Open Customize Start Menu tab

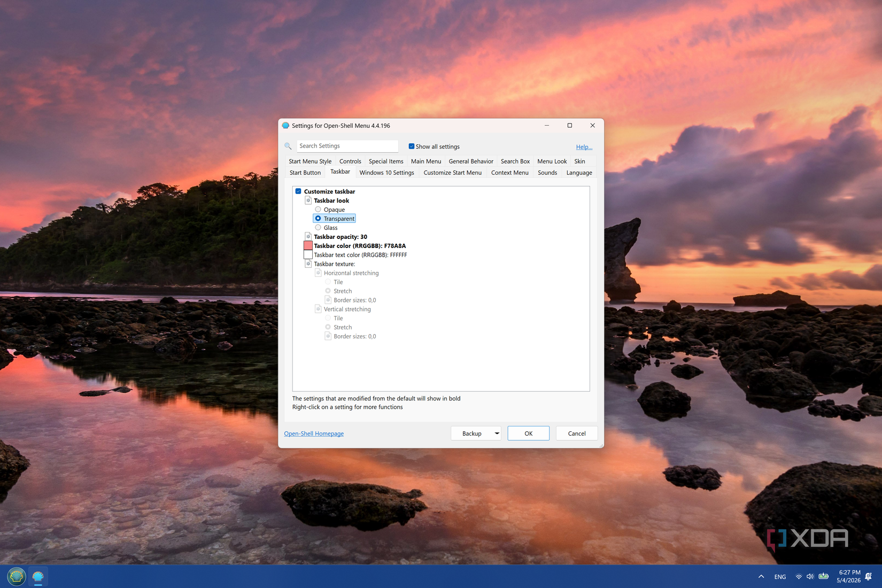click(453, 173)
